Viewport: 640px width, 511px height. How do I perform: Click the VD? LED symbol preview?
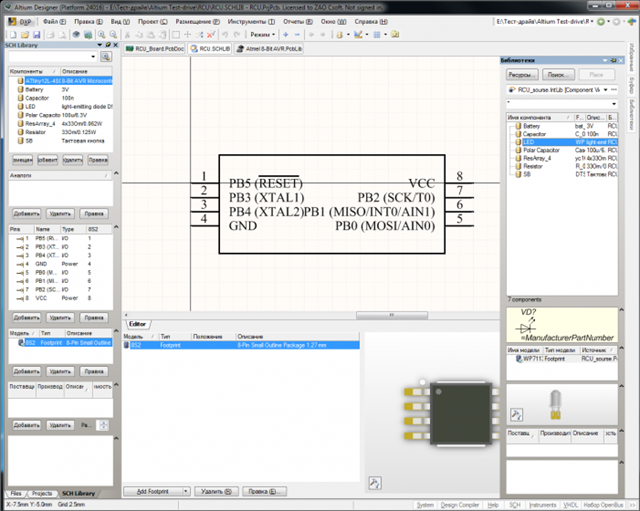[562, 325]
